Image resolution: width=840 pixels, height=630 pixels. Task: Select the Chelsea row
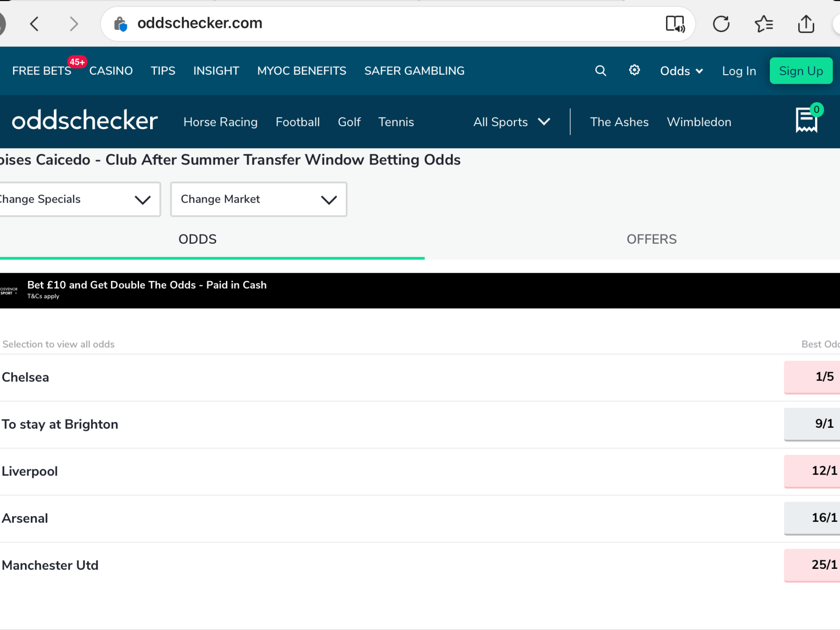click(x=420, y=377)
